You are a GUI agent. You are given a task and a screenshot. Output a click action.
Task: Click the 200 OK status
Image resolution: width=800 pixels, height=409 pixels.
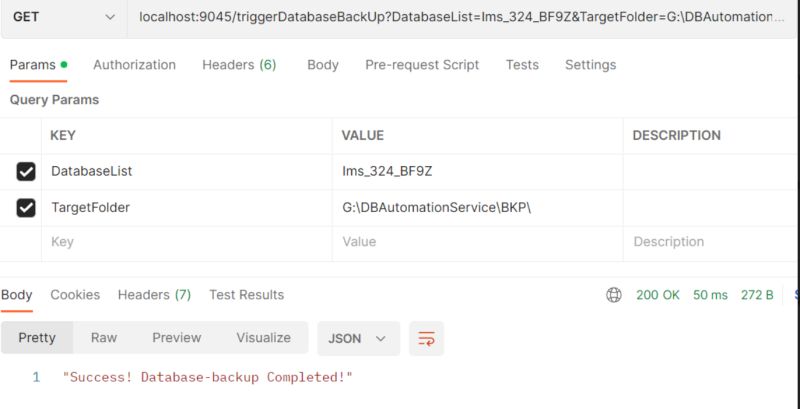[x=658, y=295]
